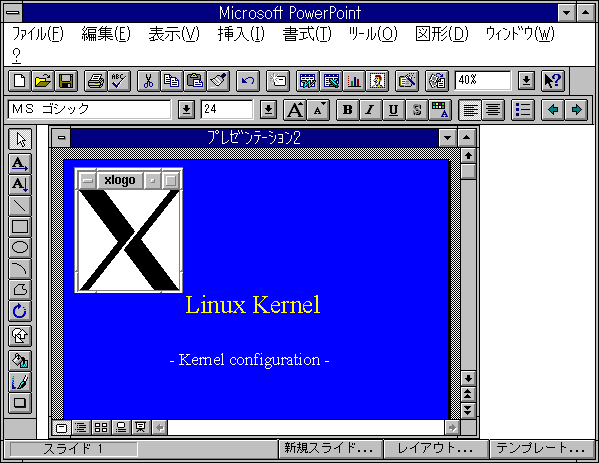Open the zoom percentage dropdown

click(526, 81)
